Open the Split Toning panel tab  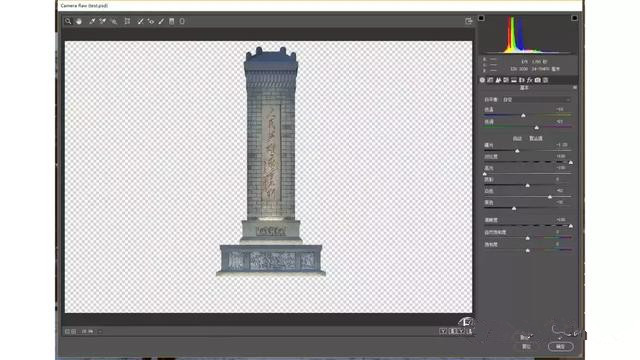514,80
